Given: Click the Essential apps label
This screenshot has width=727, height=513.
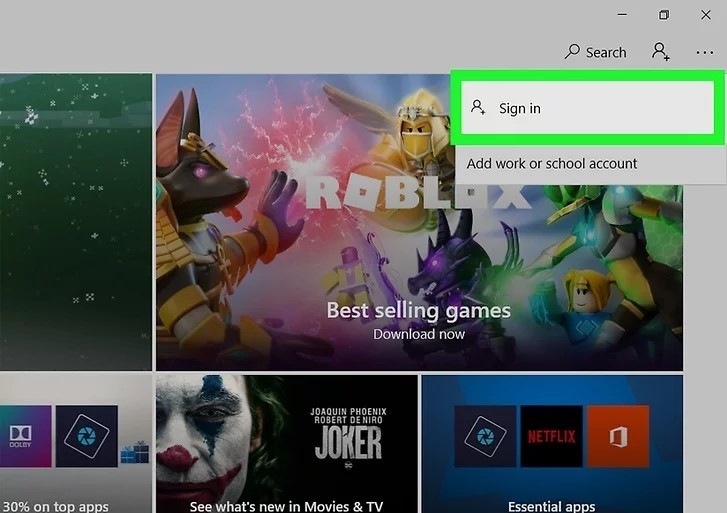Looking at the screenshot, I should [x=551, y=506].
